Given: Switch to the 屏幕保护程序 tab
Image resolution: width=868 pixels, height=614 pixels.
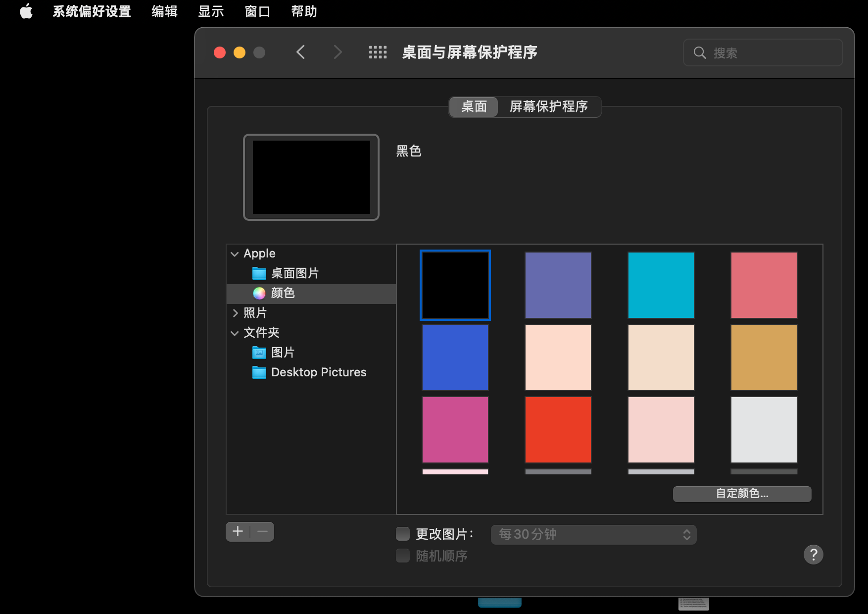Looking at the screenshot, I should tap(548, 106).
